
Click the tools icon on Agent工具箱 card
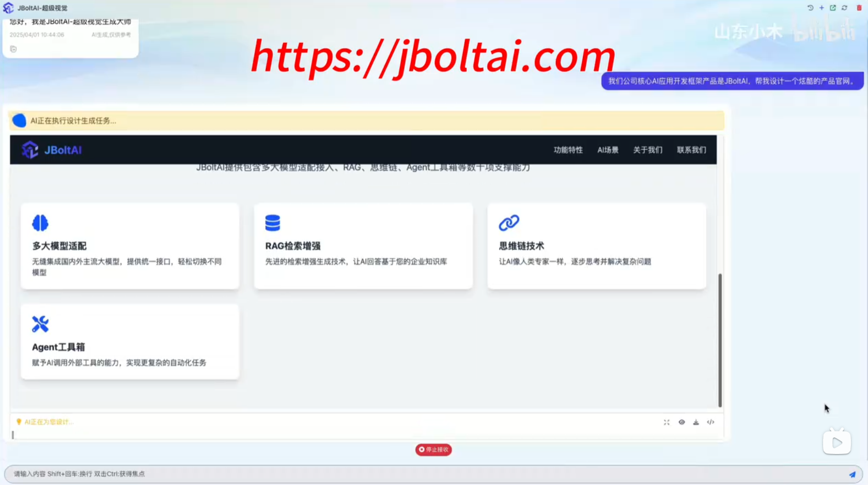coord(40,324)
